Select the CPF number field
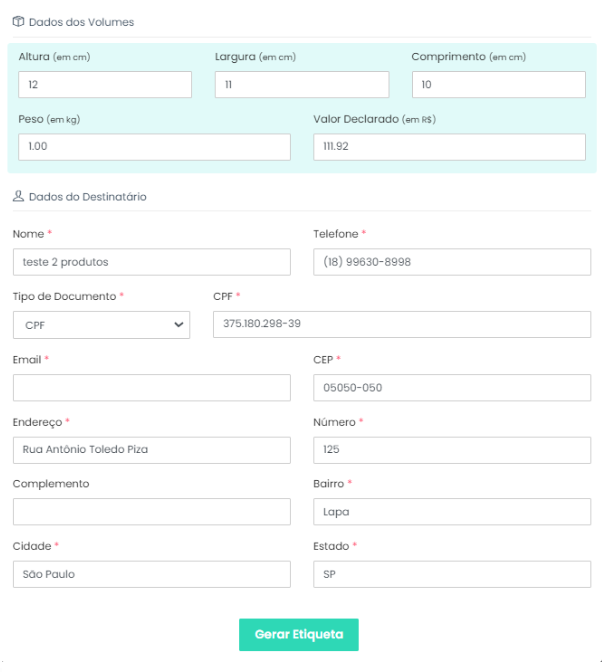This screenshot has height=672, width=602. click(x=401, y=324)
